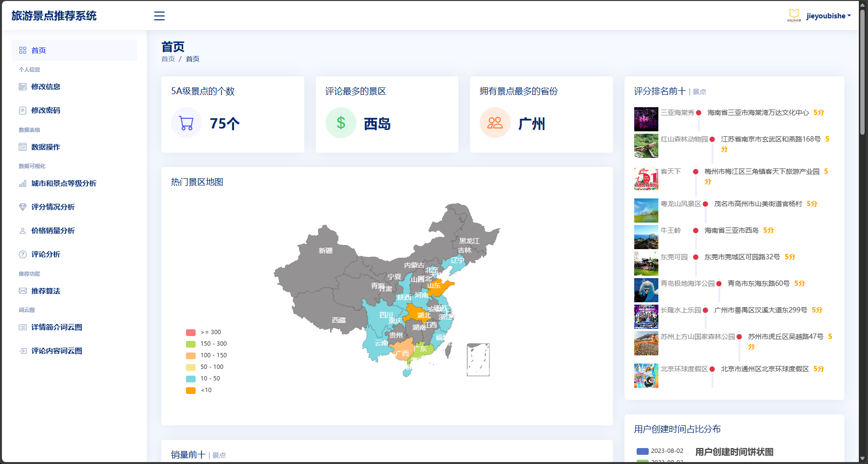
Task: Click the 详情简介词云图 sidebar icon
Action: tap(23, 327)
